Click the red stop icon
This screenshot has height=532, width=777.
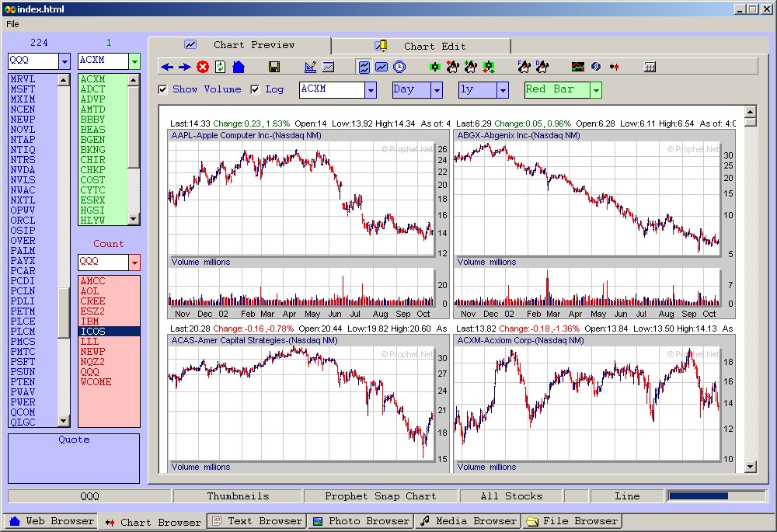tap(203, 67)
